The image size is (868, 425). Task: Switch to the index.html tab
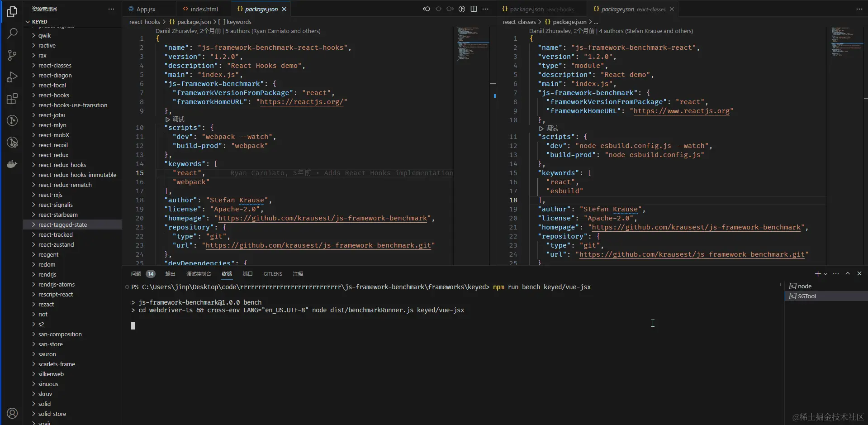coord(204,9)
